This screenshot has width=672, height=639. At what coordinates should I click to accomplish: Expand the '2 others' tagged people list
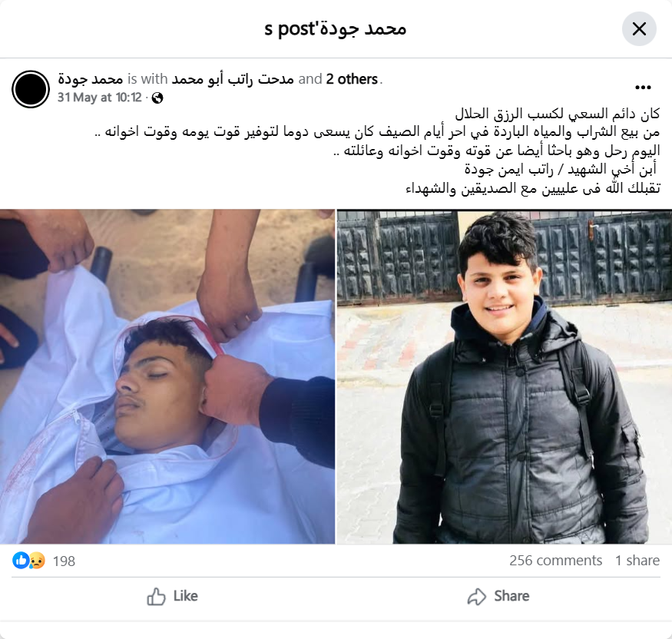(352, 79)
